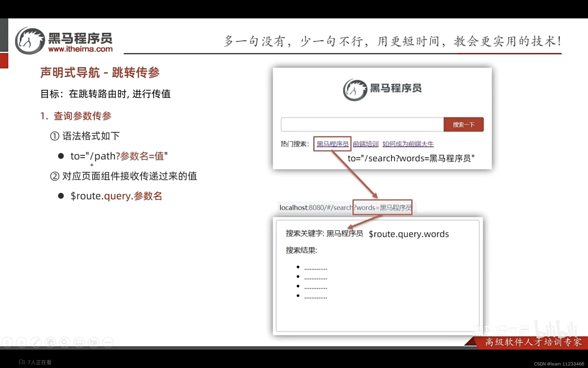
Task: Click the red 搜索一下 button
Action: click(x=463, y=125)
